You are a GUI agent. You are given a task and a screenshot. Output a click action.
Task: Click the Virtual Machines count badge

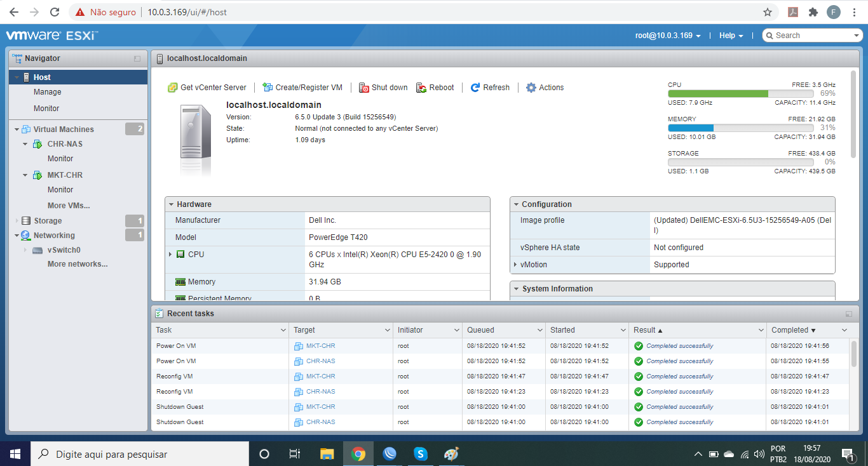pos(135,130)
